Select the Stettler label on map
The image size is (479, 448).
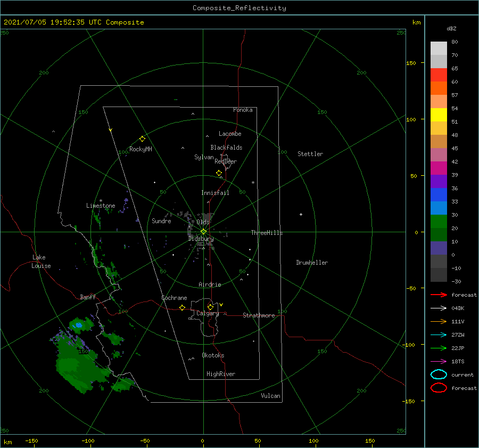coord(310,154)
